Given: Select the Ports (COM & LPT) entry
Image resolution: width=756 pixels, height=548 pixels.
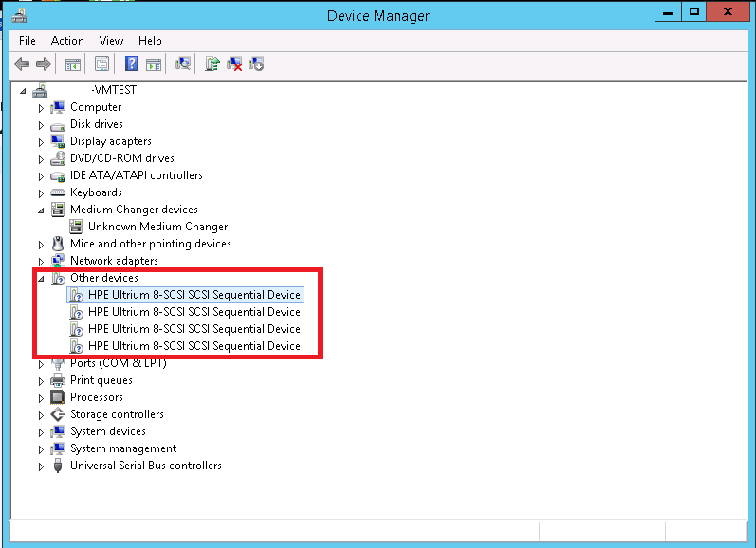Looking at the screenshot, I should [x=119, y=363].
